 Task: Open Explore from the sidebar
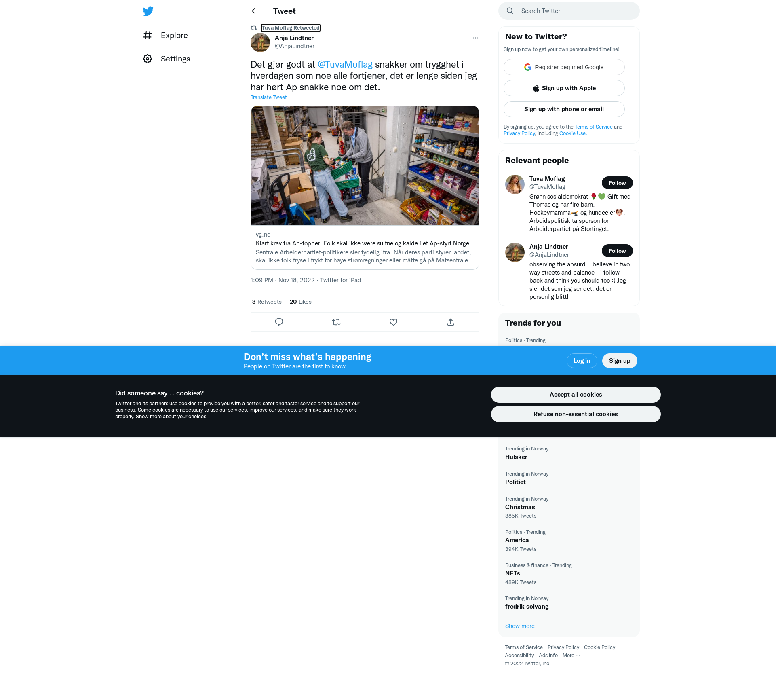[x=165, y=35]
